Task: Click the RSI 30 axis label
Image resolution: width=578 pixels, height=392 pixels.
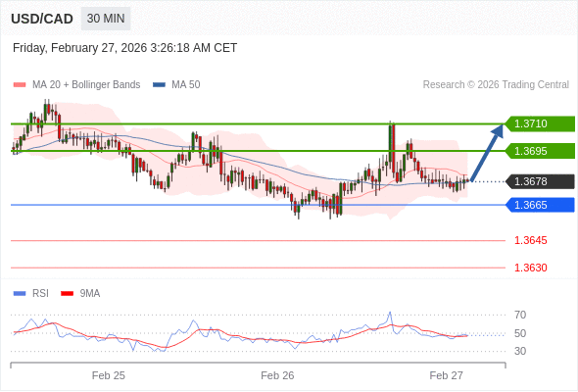Action: point(520,351)
